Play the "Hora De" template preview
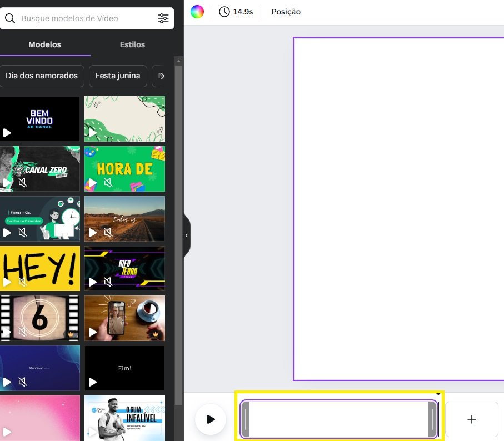The height and width of the screenshot is (441, 504). (93, 183)
